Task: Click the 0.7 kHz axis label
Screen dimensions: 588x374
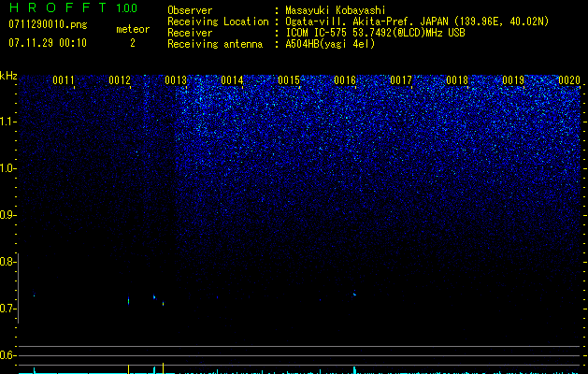Action: (7, 309)
